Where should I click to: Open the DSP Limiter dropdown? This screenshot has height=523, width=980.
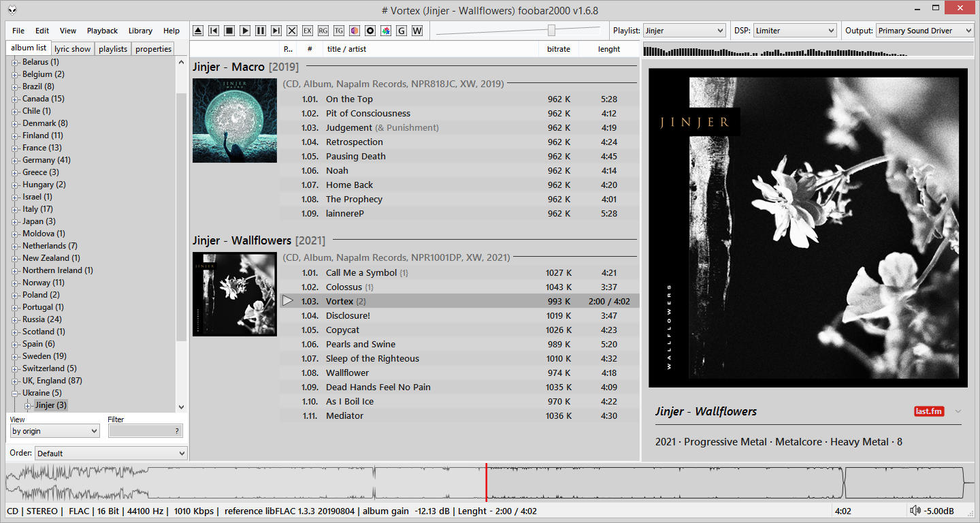point(794,31)
